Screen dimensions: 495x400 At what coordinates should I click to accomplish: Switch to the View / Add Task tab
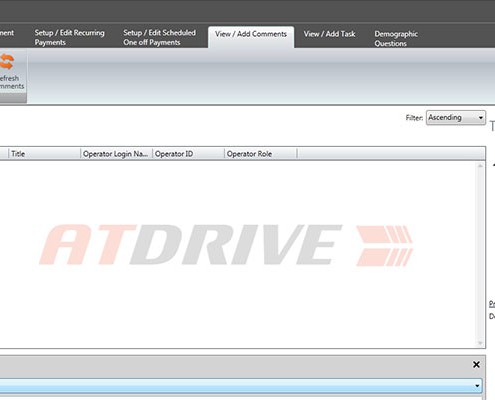coord(329,34)
